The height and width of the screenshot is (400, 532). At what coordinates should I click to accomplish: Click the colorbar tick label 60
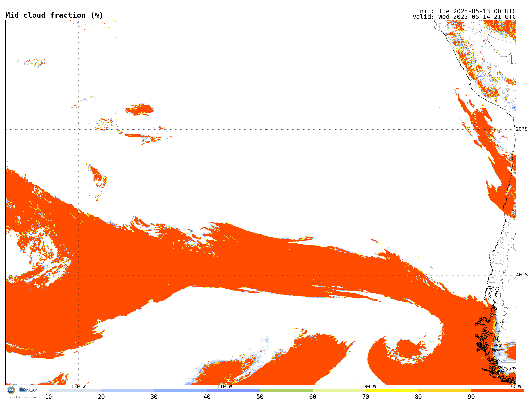tap(313, 397)
